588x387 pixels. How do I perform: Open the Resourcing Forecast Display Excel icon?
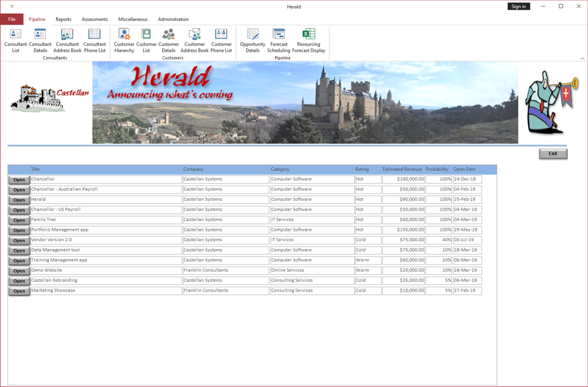coord(308,41)
